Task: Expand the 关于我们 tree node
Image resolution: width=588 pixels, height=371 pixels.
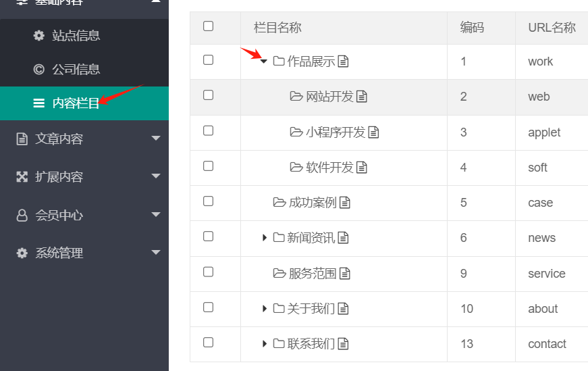Action: click(265, 309)
